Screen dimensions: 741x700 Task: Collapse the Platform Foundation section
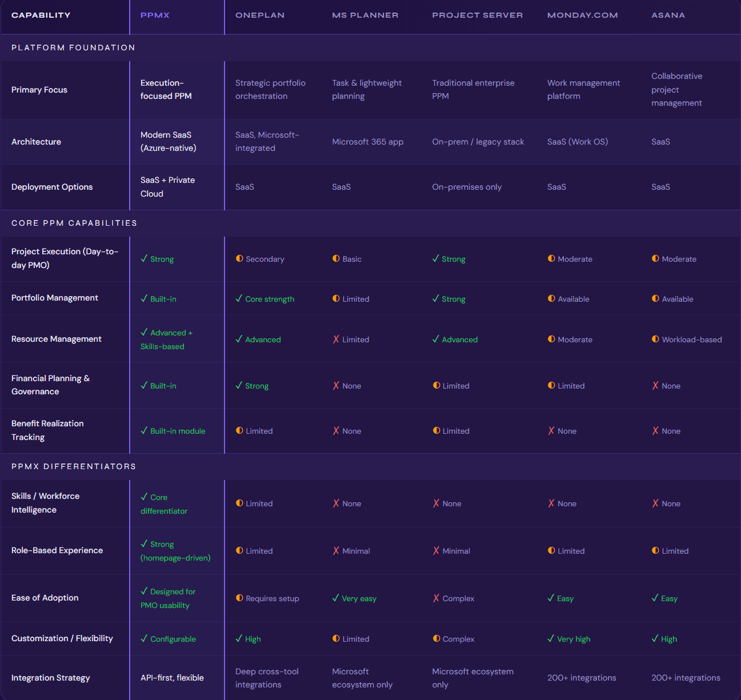73,47
